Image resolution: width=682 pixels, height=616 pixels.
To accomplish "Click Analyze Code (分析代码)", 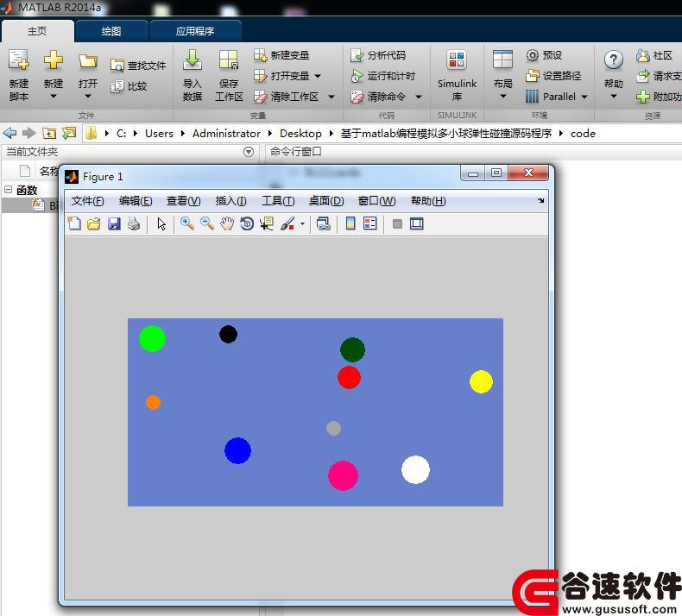I will coord(378,55).
